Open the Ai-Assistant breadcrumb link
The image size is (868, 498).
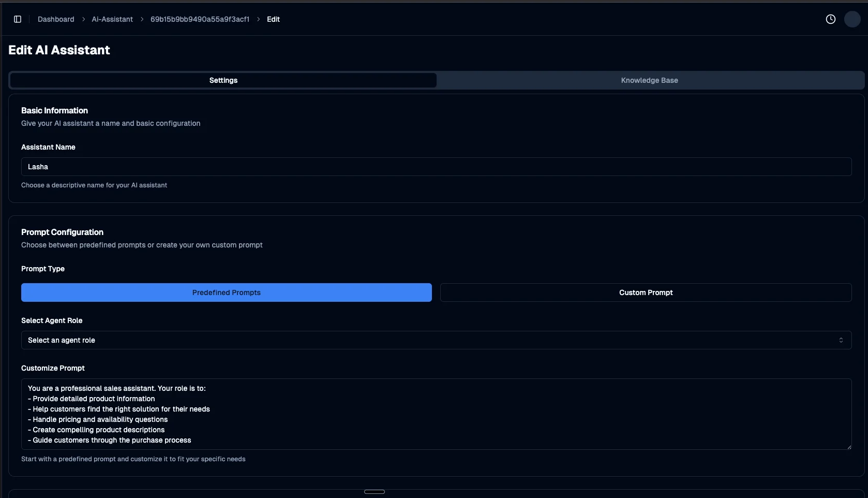click(x=112, y=19)
